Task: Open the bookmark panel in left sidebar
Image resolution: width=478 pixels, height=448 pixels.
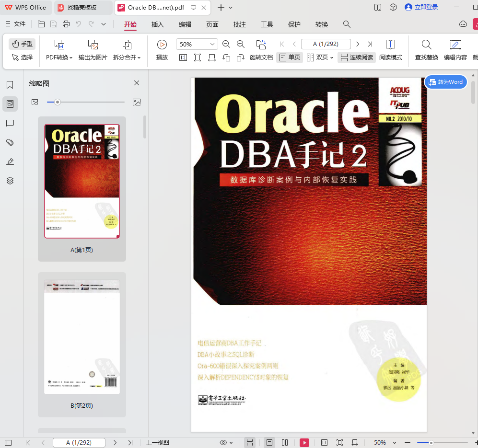Action: (10, 85)
